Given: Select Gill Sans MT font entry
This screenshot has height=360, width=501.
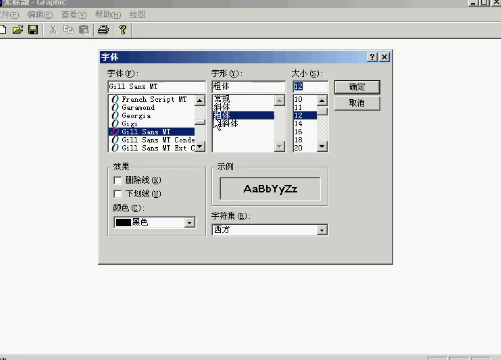Looking at the screenshot, I should 152,132.
